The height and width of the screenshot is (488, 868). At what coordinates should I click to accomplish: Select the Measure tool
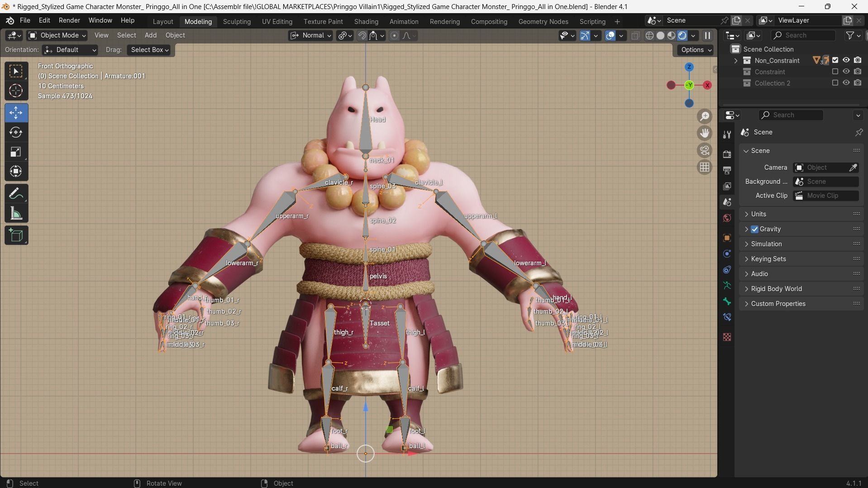coord(16,213)
